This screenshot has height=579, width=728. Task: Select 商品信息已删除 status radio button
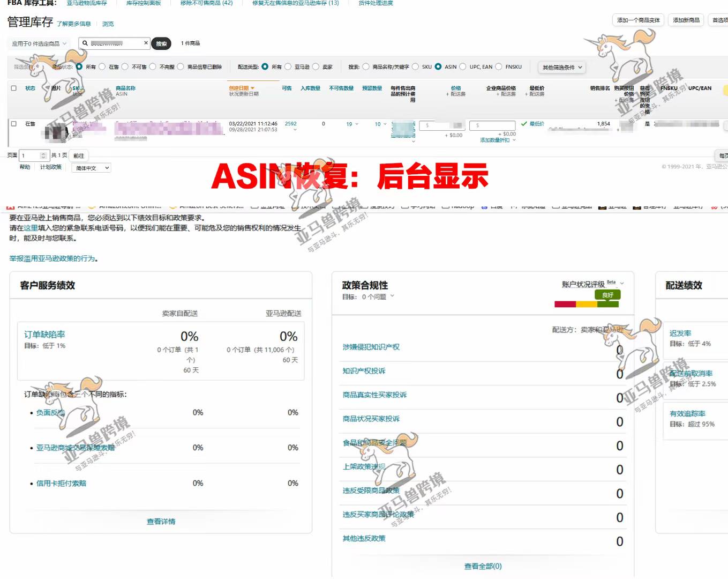[181, 67]
